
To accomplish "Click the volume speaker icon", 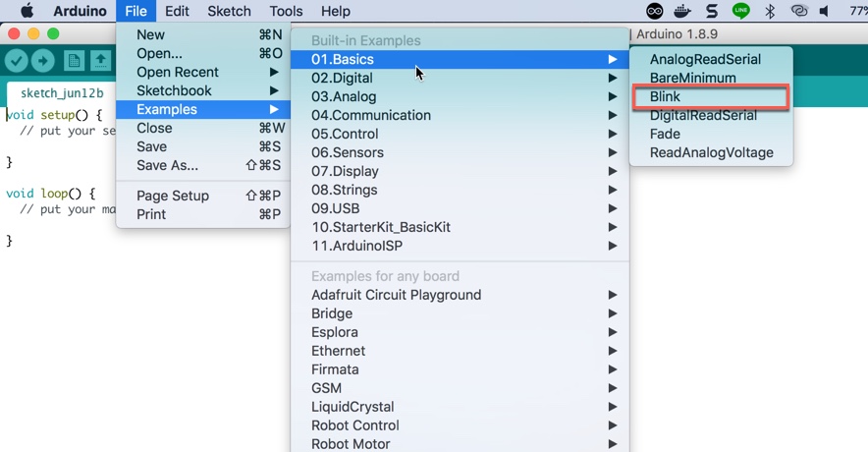I will coord(824,12).
